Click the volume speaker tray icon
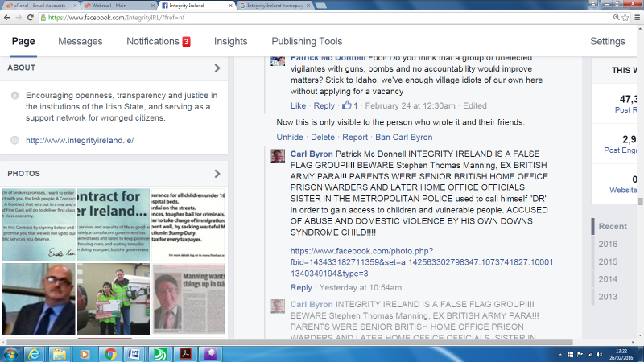This screenshot has width=644, height=362. click(x=599, y=354)
